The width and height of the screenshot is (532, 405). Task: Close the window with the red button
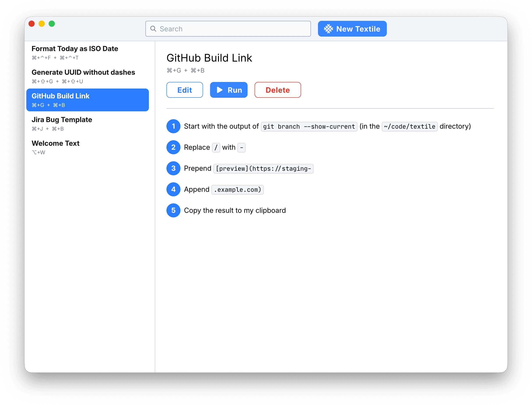pyautogui.click(x=32, y=24)
